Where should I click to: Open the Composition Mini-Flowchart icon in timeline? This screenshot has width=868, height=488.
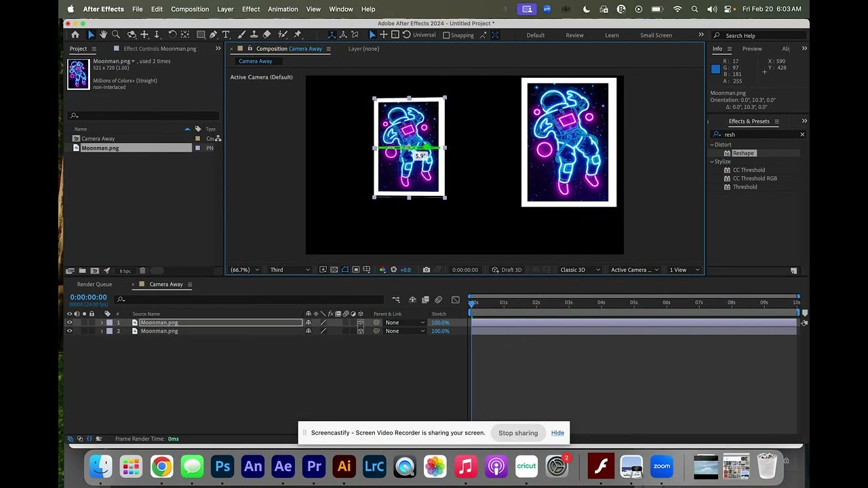[x=396, y=300]
